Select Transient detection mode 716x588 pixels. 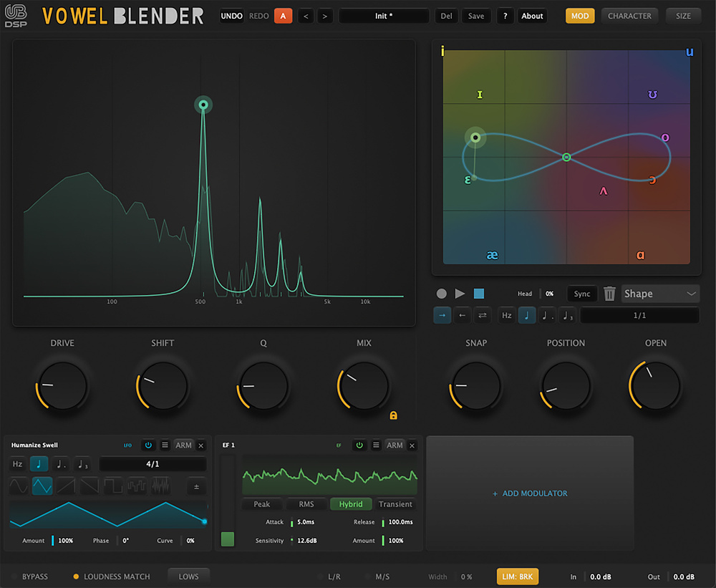(x=395, y=504)
